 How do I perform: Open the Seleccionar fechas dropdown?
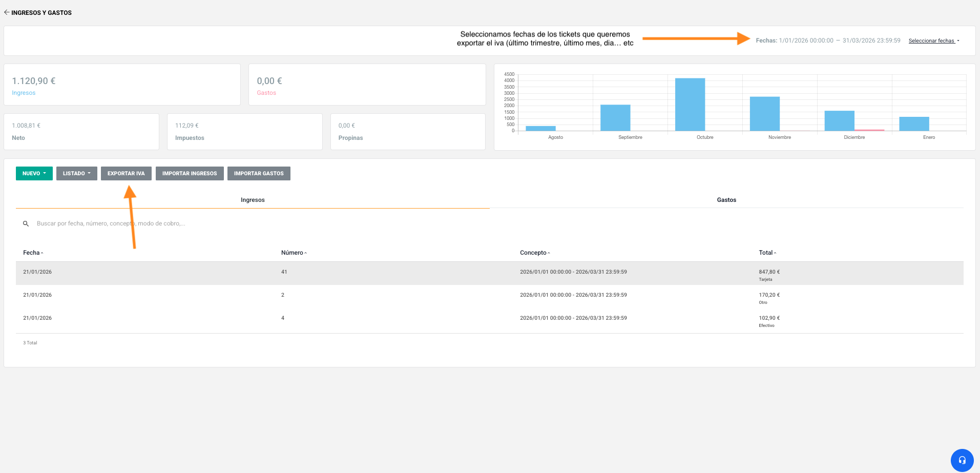click(x=933, y=41)
